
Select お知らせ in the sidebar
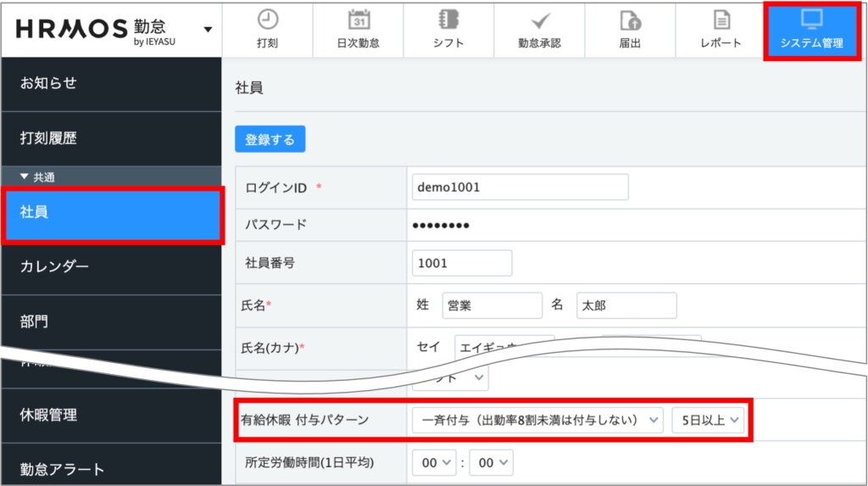pyautogui.click(x=48, y=83)
